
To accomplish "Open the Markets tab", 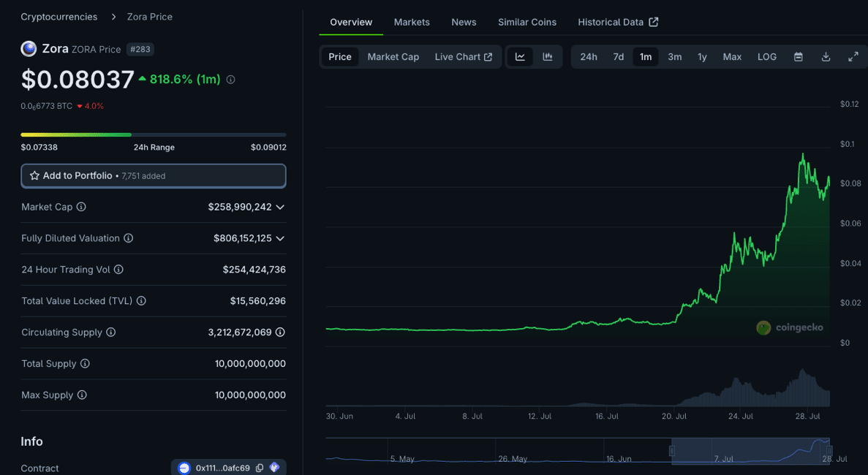I will coord(412,22).
